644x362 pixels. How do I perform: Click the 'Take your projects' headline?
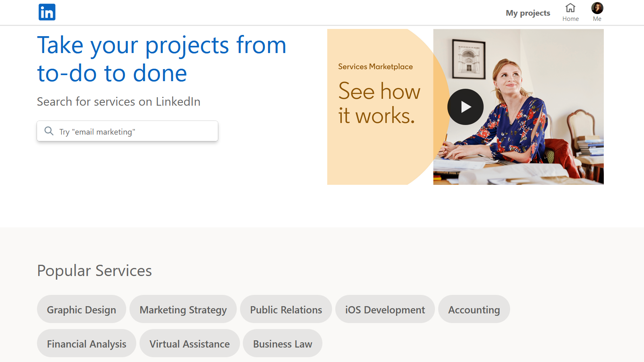(x=161, y=58)
